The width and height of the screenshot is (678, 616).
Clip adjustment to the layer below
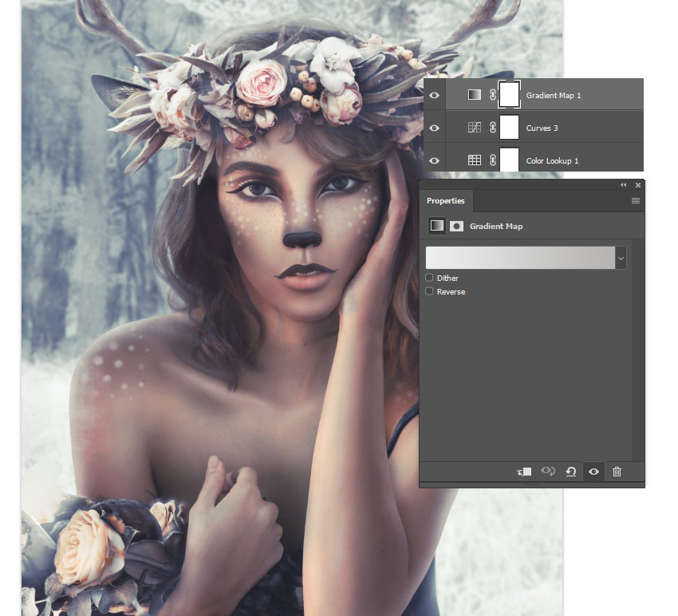524,472
